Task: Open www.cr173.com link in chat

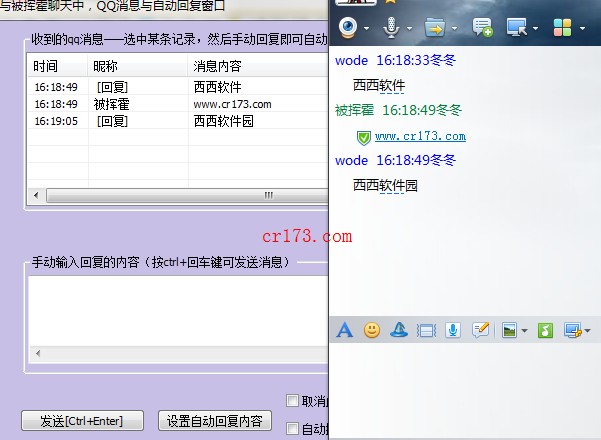Action: click(x=420, y=136)
